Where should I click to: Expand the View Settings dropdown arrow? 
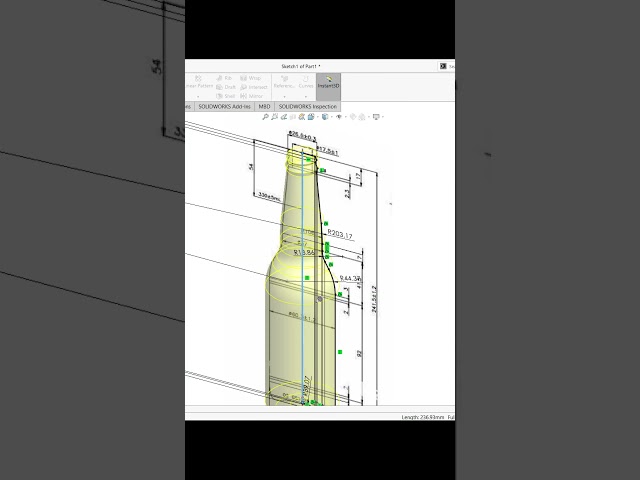[383, 117]
